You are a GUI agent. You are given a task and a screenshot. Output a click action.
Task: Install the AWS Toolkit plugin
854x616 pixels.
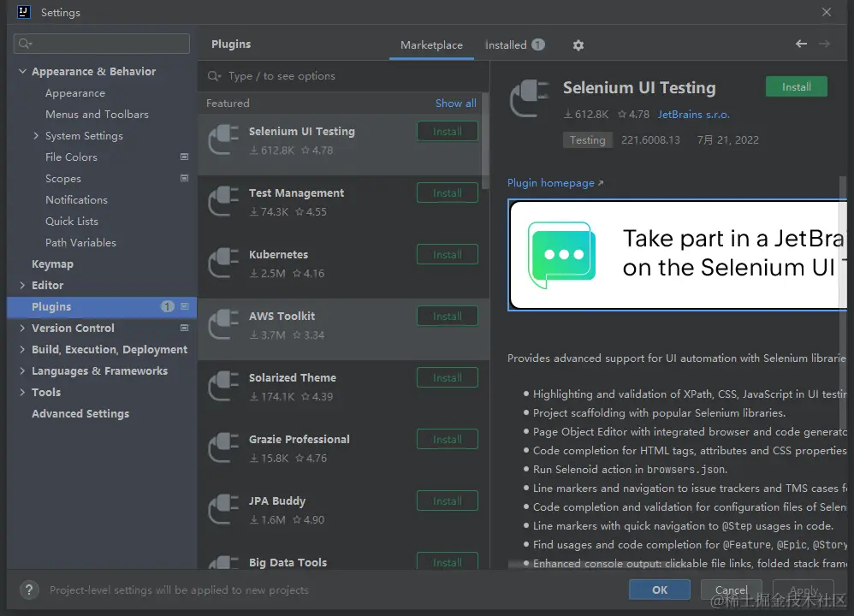(448, 316)
